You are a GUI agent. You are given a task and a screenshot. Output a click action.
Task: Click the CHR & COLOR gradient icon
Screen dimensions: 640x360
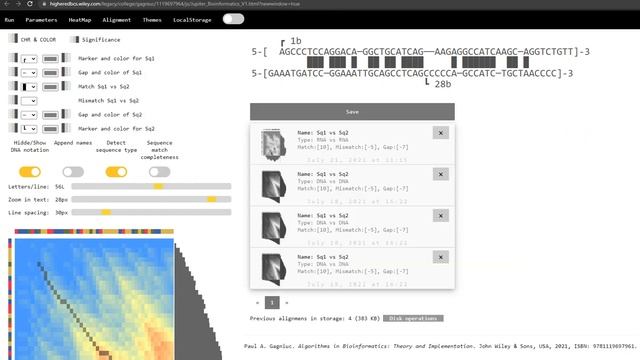pos(13,39)
